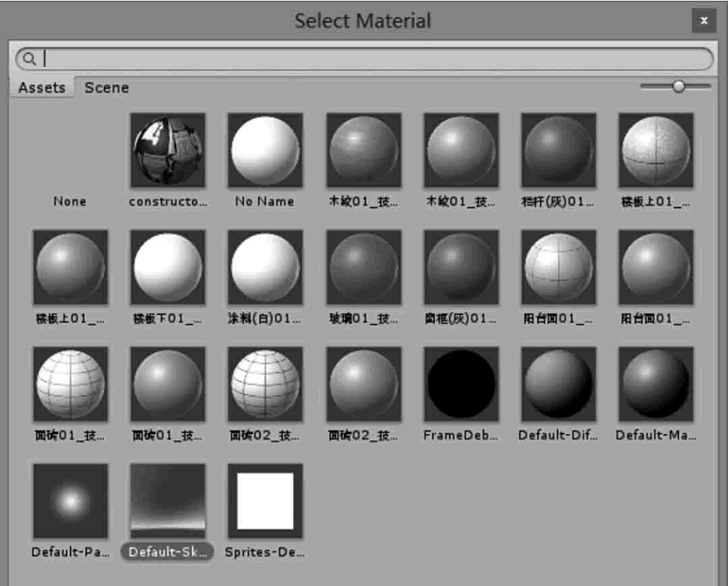Pick the 玻璃01 glass material sphere
Screen dimensions: 728x586
363,268
